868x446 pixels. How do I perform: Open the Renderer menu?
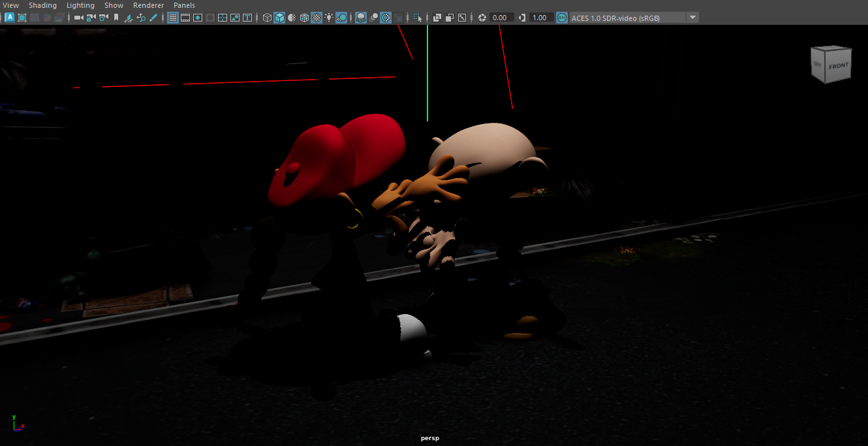[x=149, y=5]
